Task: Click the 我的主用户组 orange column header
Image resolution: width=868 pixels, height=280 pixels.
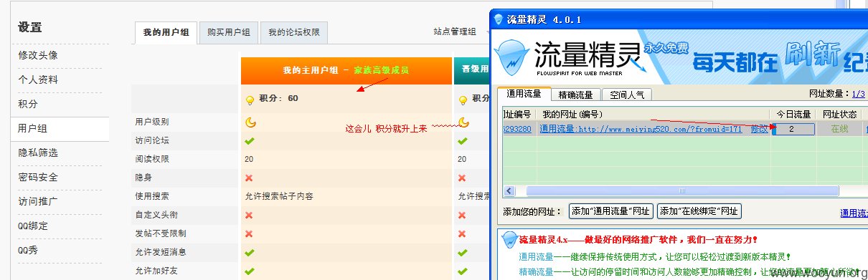Action: pos(346,70)
